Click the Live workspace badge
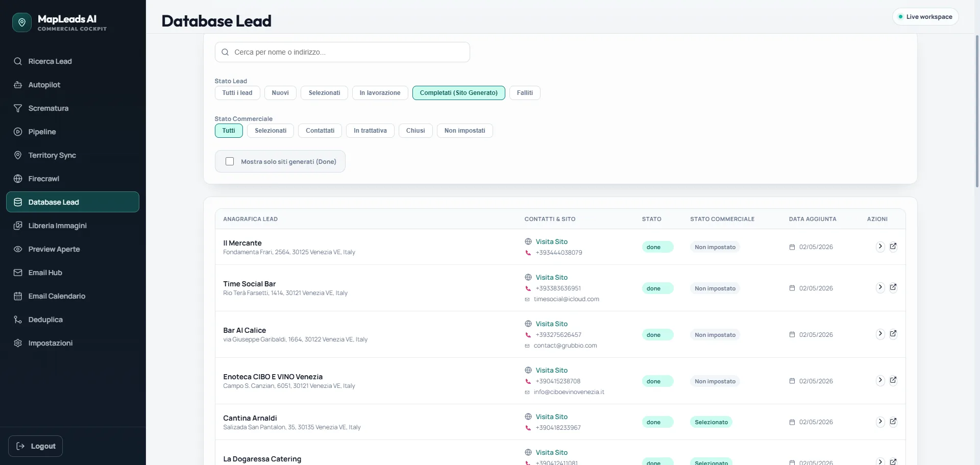 point(925,17)
